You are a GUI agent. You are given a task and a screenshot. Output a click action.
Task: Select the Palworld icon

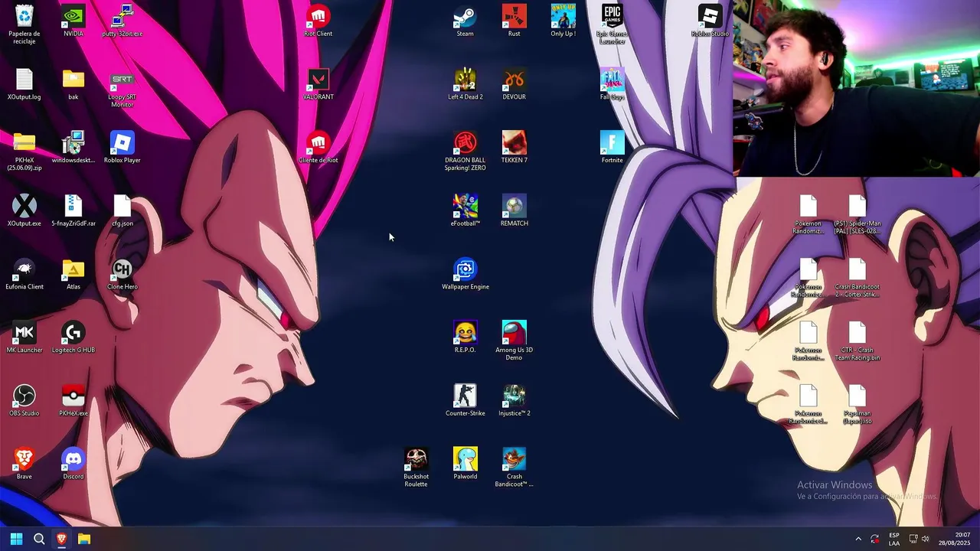coord(465,464)
